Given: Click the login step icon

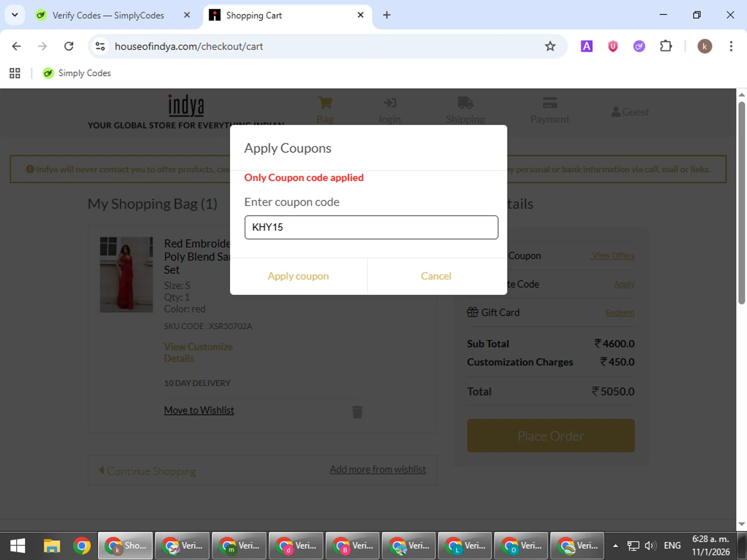Looking at the screenshot, I should (390, 103).
